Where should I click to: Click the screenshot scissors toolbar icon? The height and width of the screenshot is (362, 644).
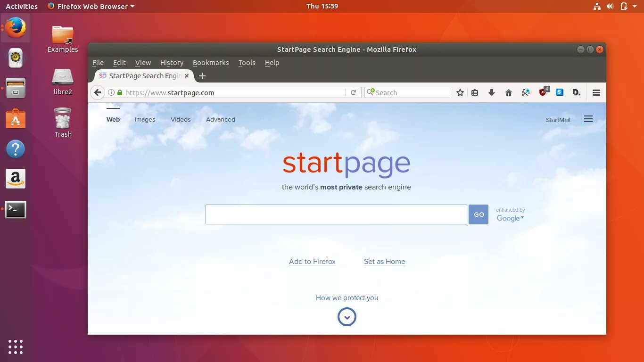pyautogui.click(x=526, y=93)
